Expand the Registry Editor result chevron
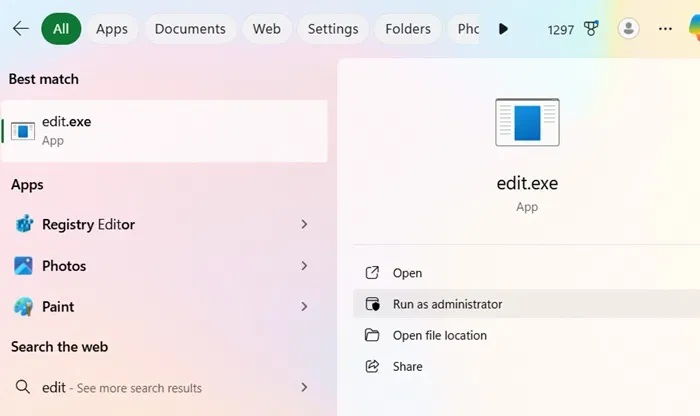The width and height of the screenshot is (700, 416). point(304,225)
